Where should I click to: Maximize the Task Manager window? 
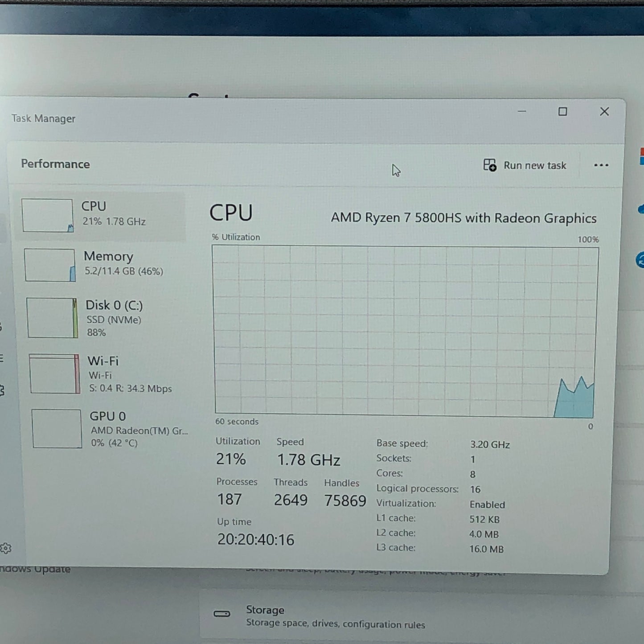(563, 111)
